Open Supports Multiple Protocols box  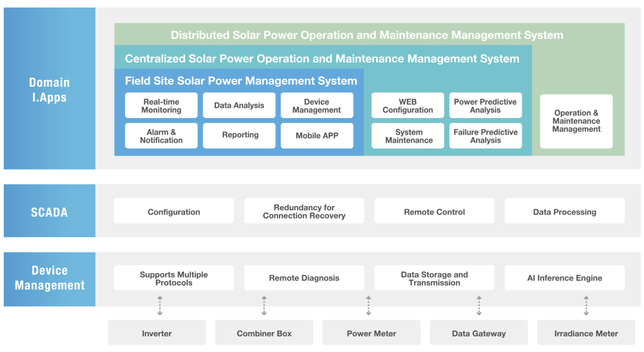click(173, 278)
